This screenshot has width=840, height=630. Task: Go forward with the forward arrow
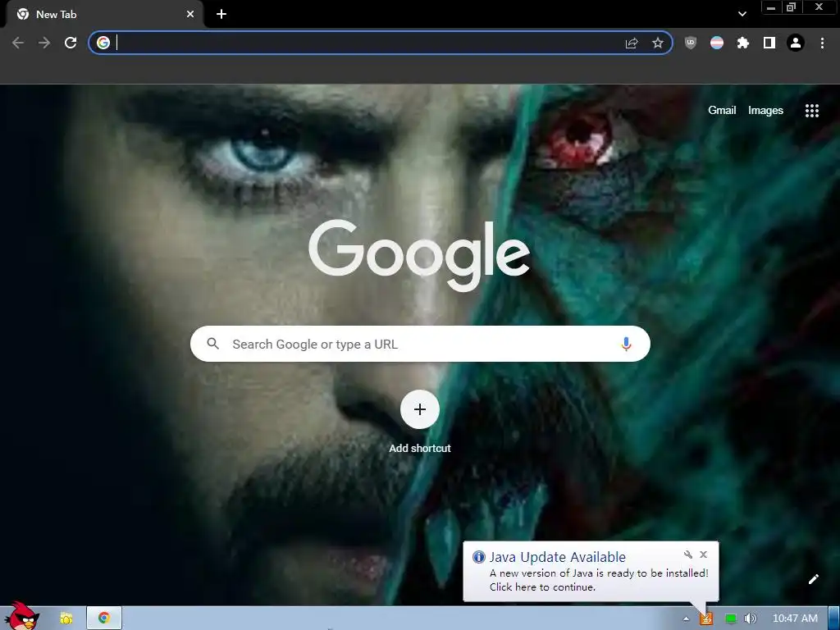pyautogui.click(x=44, y=43)
